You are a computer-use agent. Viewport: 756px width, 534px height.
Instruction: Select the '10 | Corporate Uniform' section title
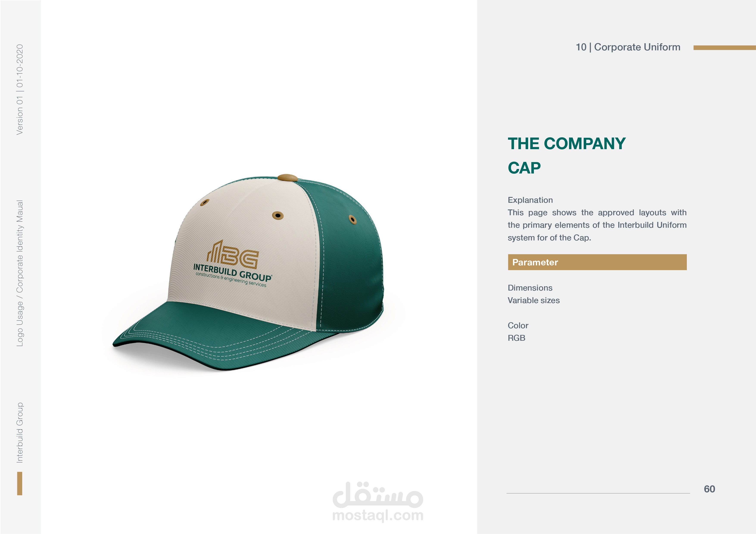pos(628,47)
